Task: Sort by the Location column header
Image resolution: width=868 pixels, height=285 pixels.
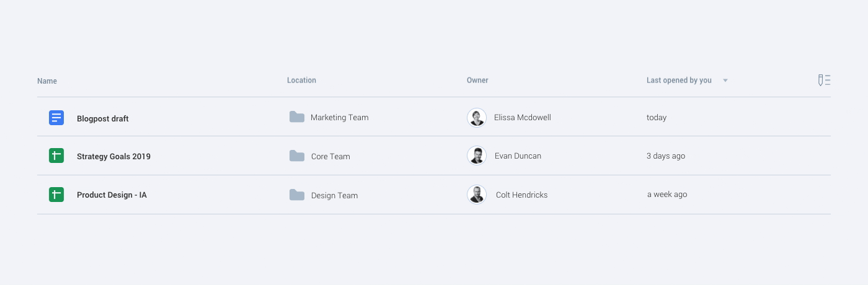Action: [301, 81]
